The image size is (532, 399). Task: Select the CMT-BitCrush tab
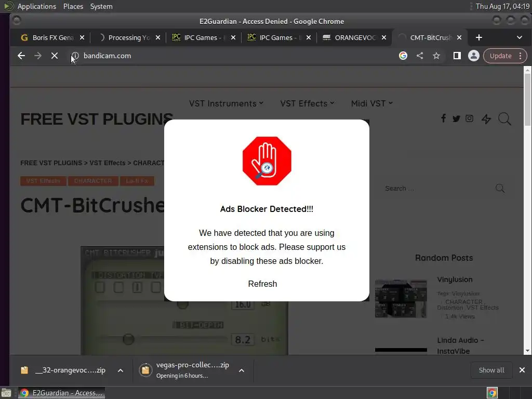[430, 37]
